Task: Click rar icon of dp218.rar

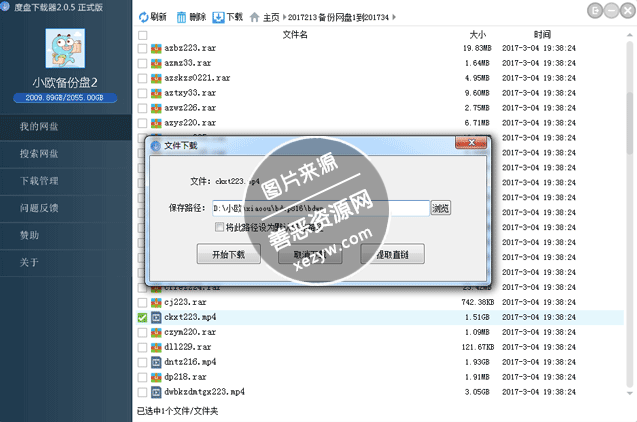Action: (x=156, y=377)
